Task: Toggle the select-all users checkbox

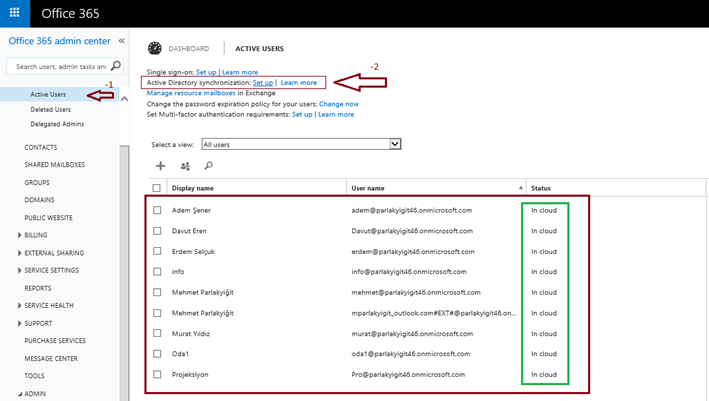Action: [x=156, y=188]
